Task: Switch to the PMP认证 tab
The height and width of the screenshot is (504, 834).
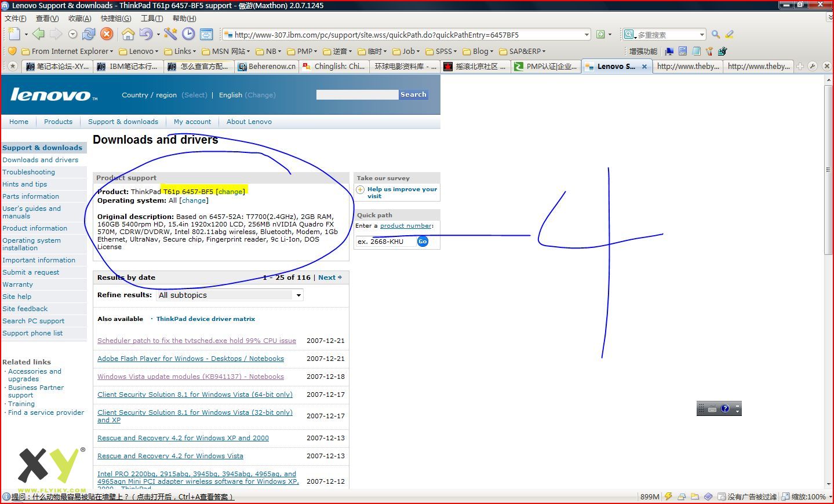Action: click(546, 66)
